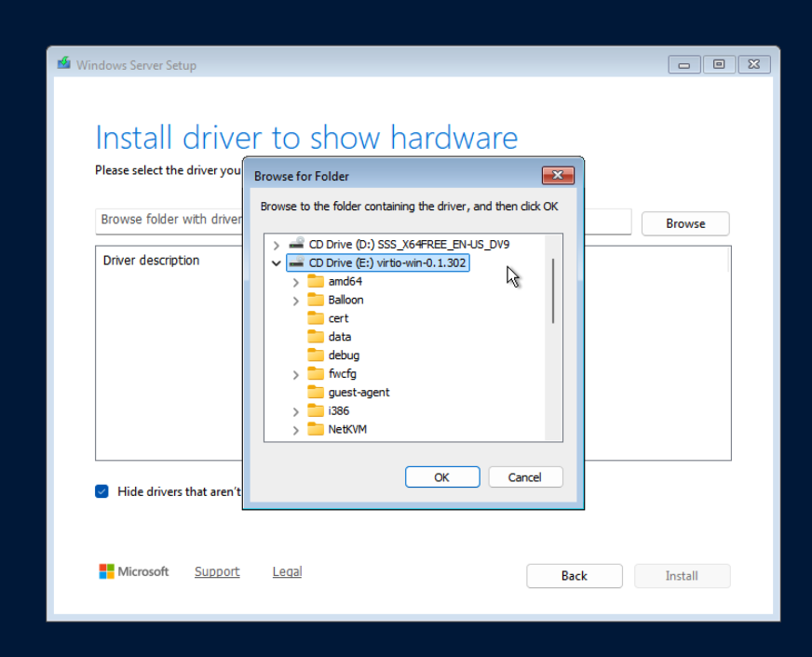Click the Back button
812x657 pixels.
click(x=575, y=576)
